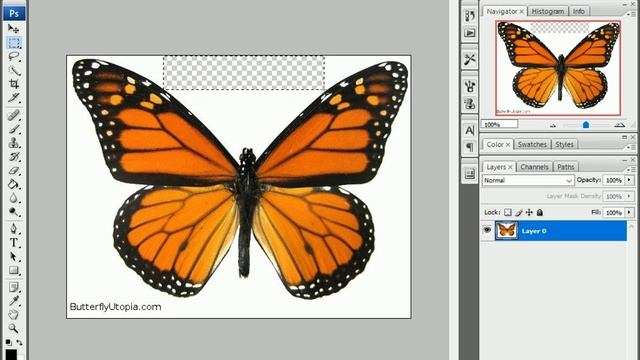The image size is (640, 360).
Task: Select the Eyedropper tool
Action: pos(13,301)
